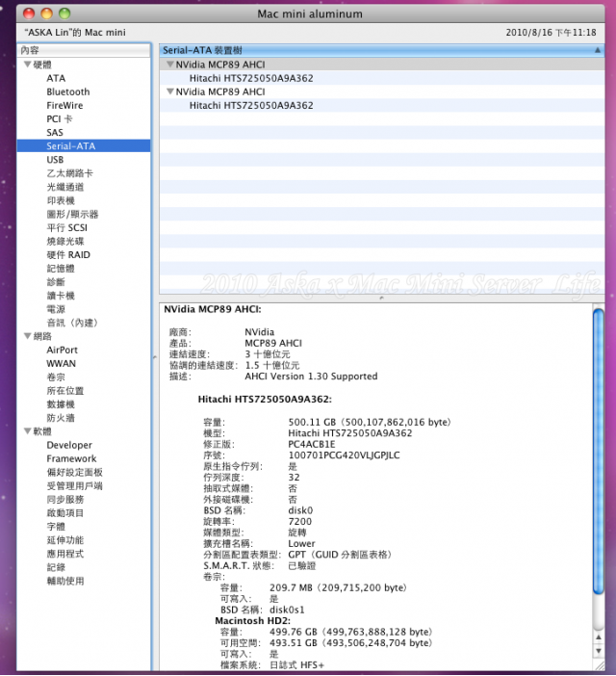Image resolution: width=616 pixels, height=676 pixels.
Task: Select 電源 power entry
Action: coord(56,309)
